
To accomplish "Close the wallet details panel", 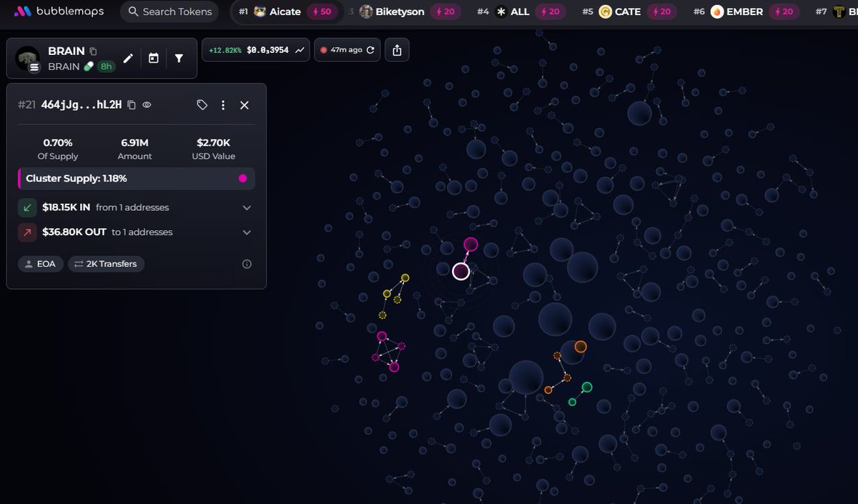I will (245, 105).
